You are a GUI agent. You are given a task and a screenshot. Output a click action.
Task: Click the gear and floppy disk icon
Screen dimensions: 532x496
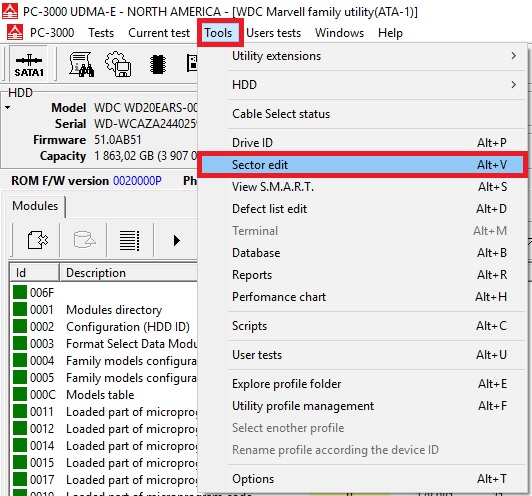click(118, 64)
